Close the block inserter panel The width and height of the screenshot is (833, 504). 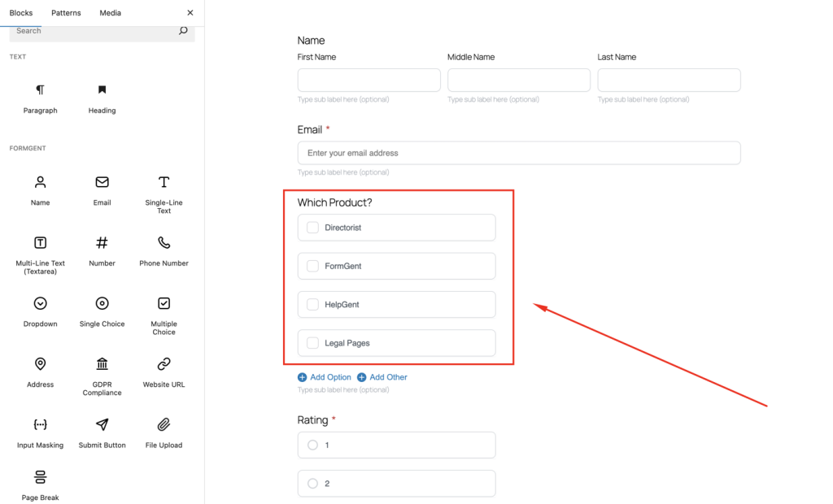pyautogui.click(x=190, y=13)
